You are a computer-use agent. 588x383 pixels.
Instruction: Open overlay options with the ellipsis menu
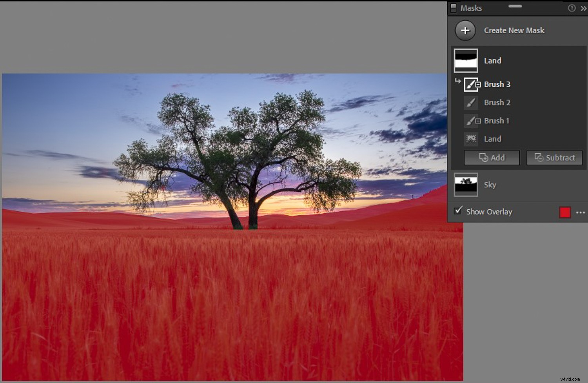coord(581,212)
